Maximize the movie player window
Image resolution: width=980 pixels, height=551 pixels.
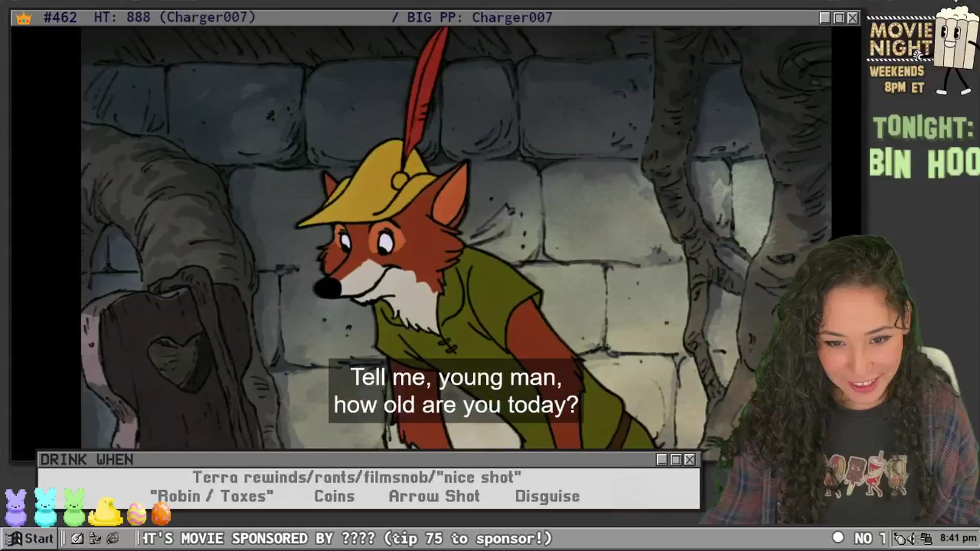[x=839, y=18]
